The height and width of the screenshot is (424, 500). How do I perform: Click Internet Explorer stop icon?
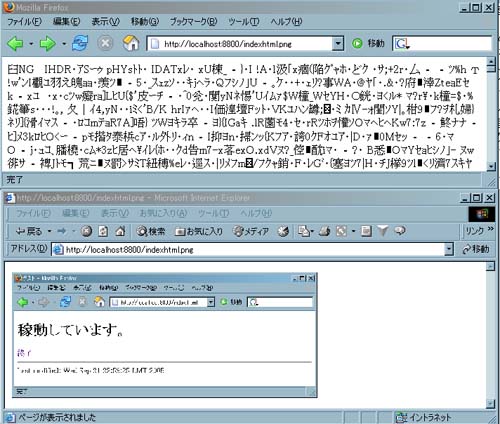(x=87, y=231)
